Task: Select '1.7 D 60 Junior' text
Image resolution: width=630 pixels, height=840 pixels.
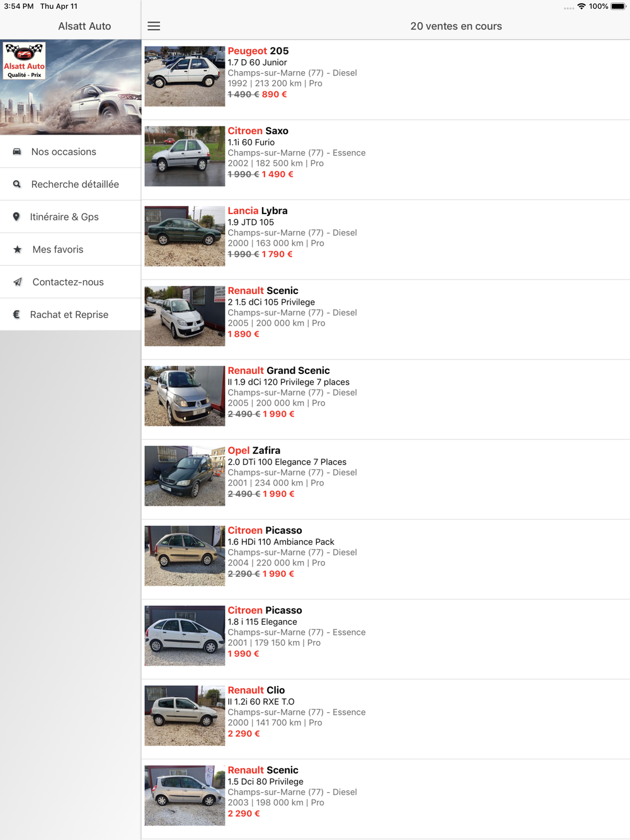Action: [x=257, y=62]
